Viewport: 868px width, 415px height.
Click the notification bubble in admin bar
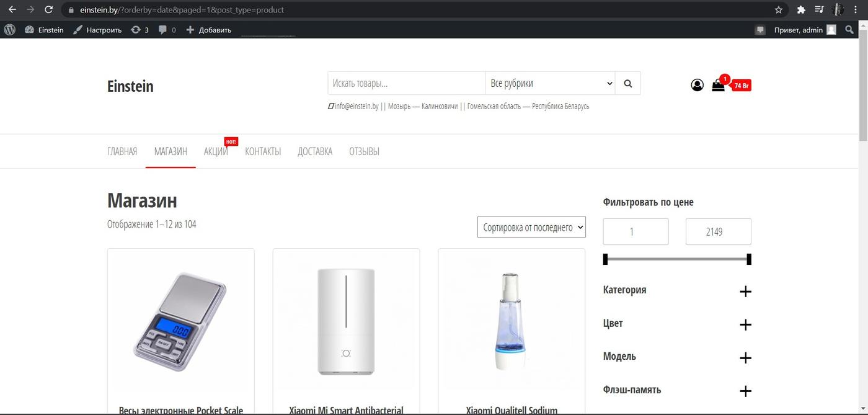(x=760, y=30)
